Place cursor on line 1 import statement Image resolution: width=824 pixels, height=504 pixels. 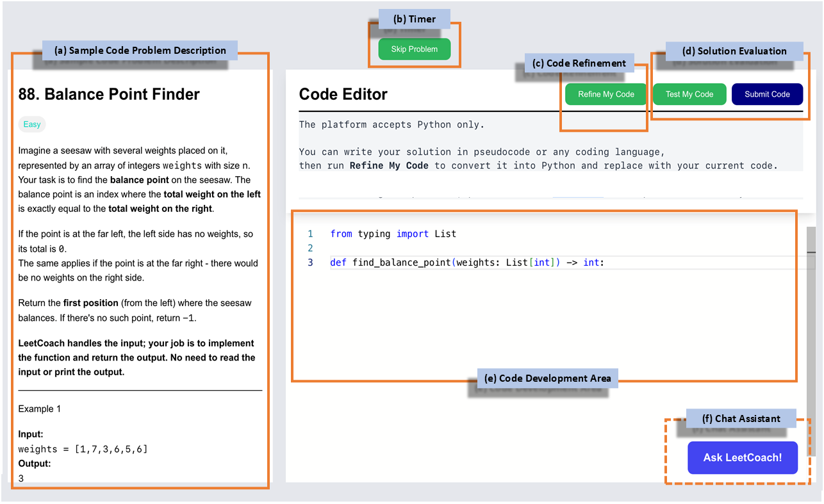393,234
